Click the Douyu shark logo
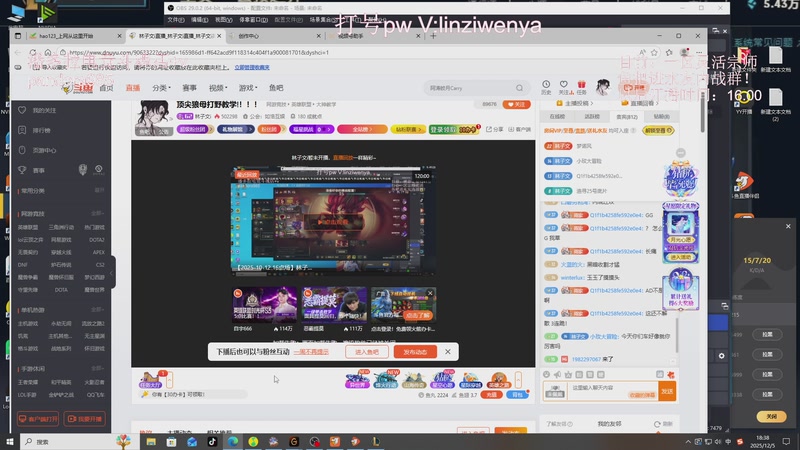 click(x=77, y=88)
